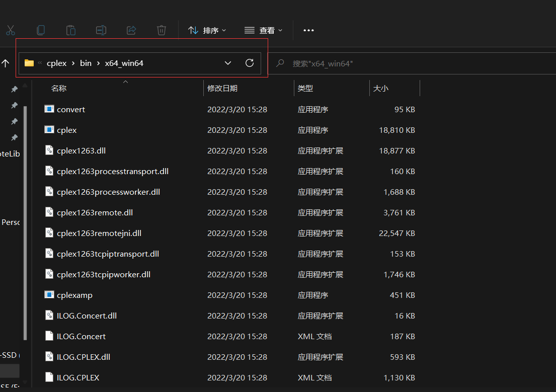Open address bar history dropdown
This screenshot has height=392, width=556.
[x=228, y=63]
